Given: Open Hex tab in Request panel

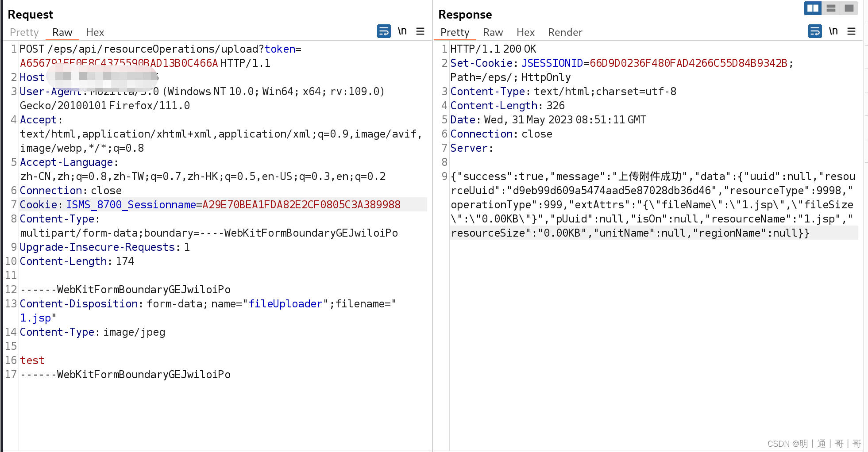Looking at the screenshot, I should pyautogui.click(x=95, y=32).
